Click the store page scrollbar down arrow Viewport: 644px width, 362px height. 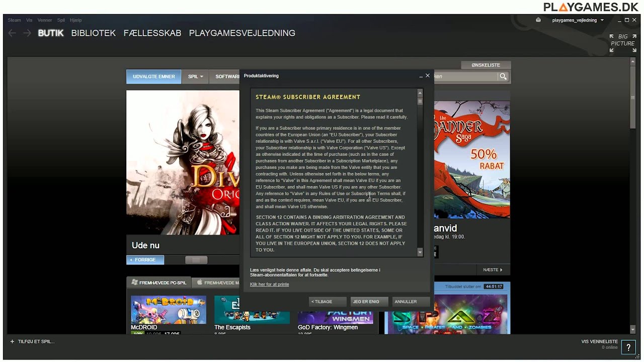pos(633,330)
